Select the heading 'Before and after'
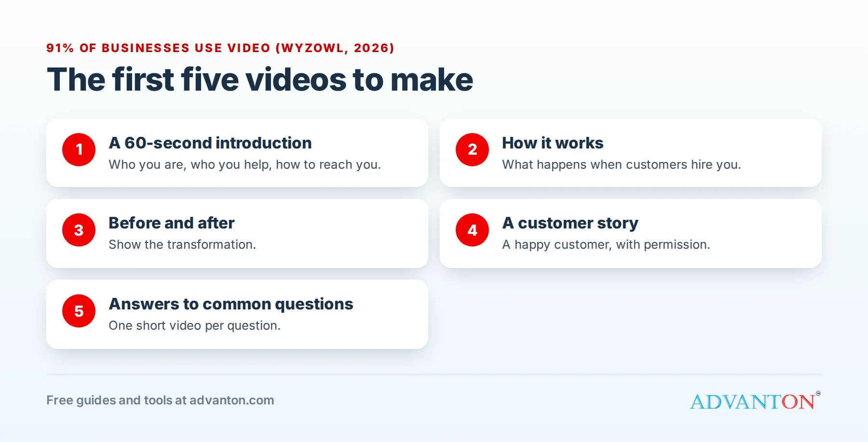 (172, 223)
